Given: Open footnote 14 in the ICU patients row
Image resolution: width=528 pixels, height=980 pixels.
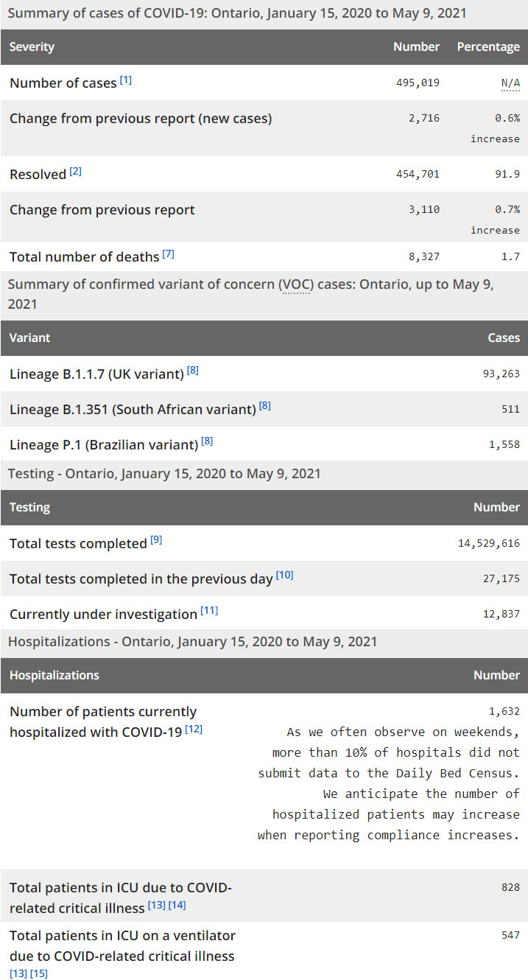Looking at the screenshot, I should (177, 905).
